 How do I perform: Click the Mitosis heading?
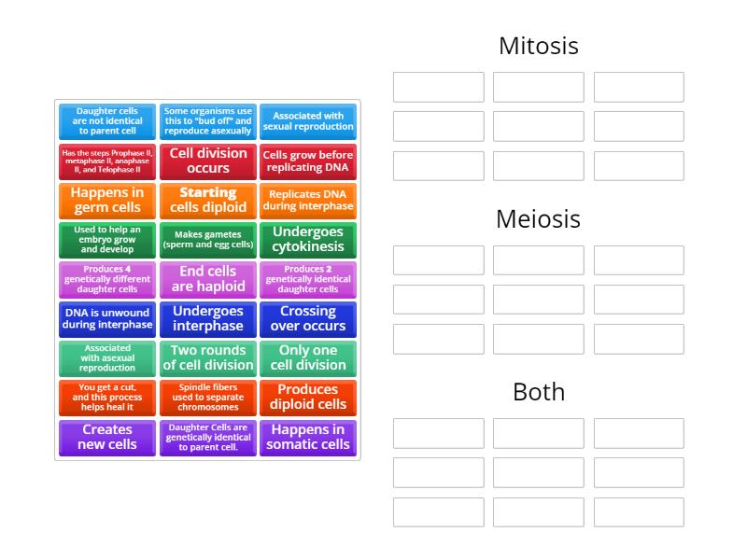[539, 45]
